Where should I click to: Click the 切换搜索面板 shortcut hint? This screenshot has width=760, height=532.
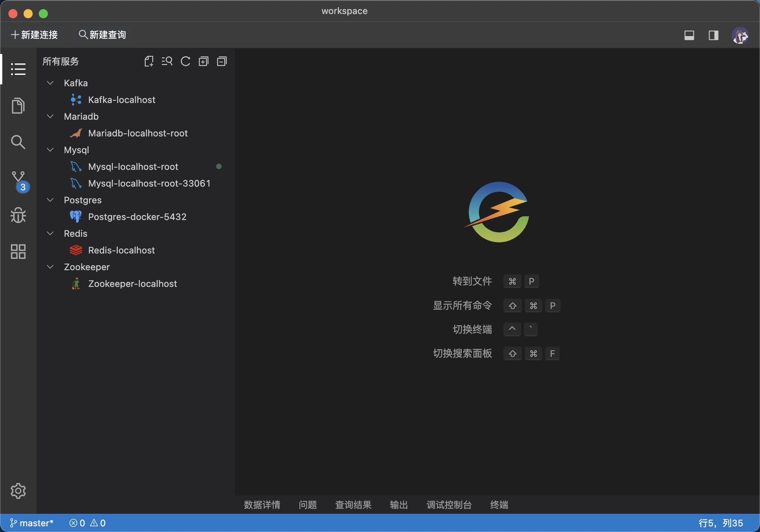pyautogui.click(x=462, y=353)
